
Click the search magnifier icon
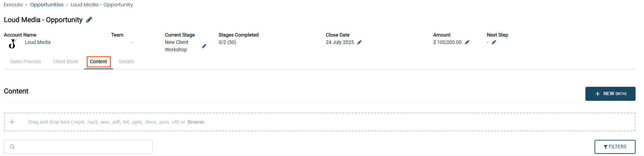12,147
